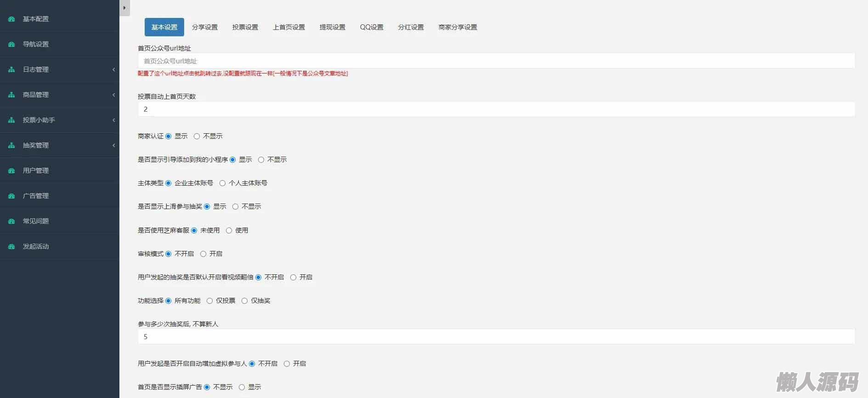Select 仅投票 under 功能选择
The width and height of the screenshot is (868, 398).
tap(209, 301)
